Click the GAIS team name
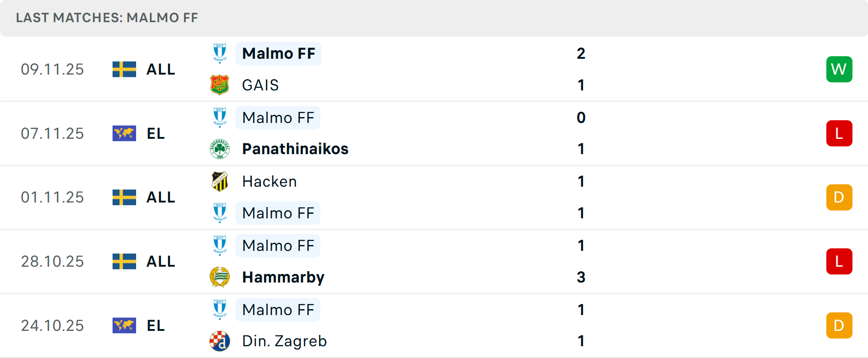 coord(260,85)
